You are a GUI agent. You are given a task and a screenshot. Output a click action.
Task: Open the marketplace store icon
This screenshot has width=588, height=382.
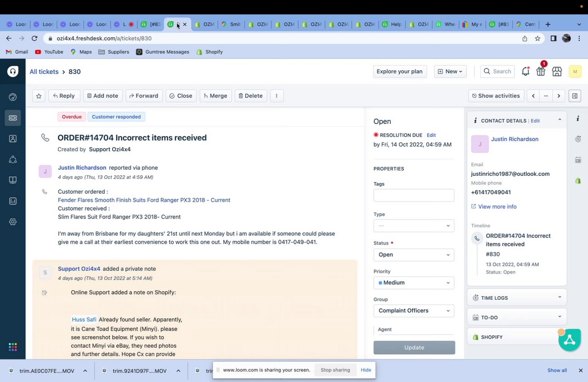coord(557,71)
